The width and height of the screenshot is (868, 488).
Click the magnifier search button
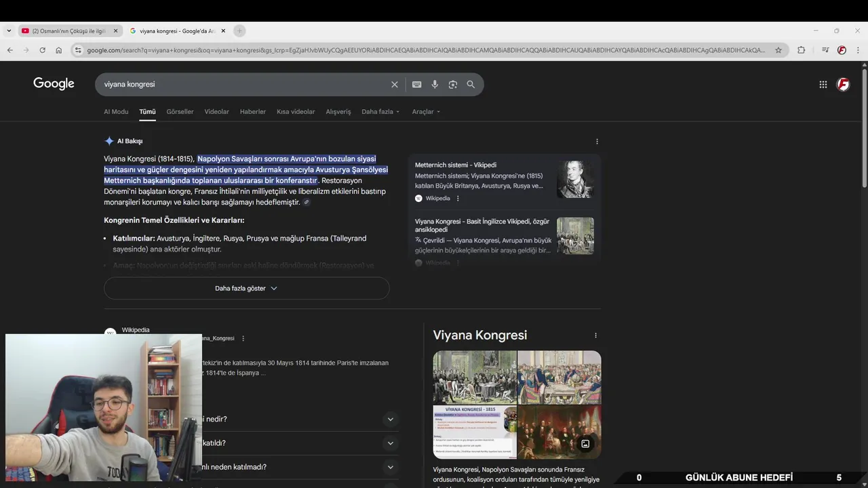point(471,84)
